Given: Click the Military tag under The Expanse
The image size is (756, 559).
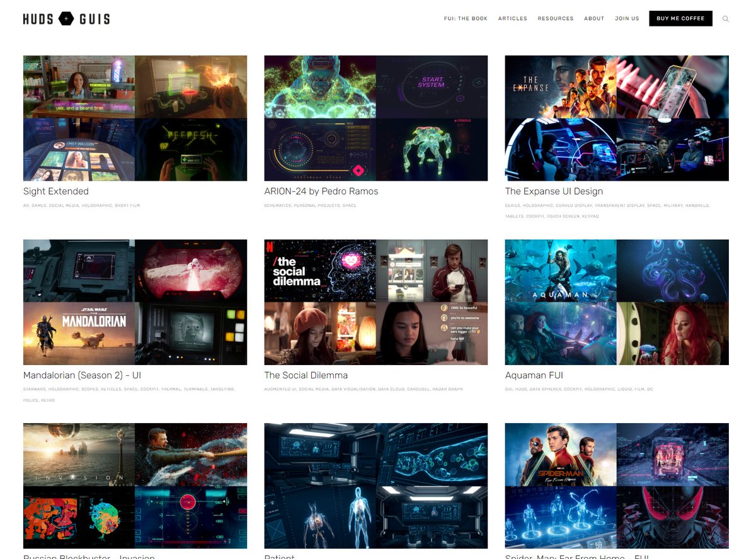Looking at the screenshot, I should click(673, 205).
